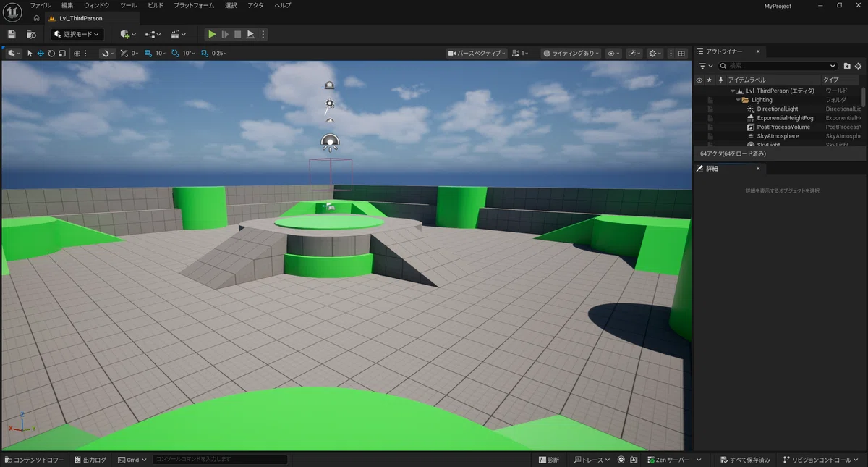Open the viewport settings gear menu
Screen dimensions: 868x467
pos(655,53)
